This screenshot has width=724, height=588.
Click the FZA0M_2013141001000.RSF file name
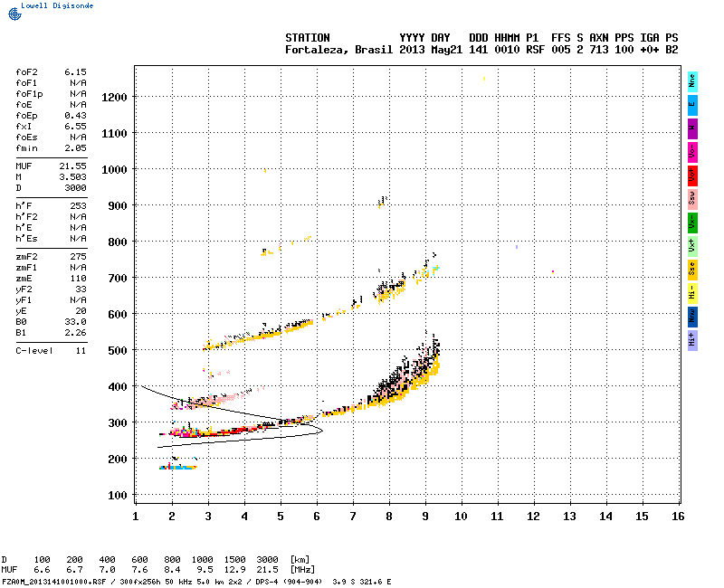click(54, 582)
